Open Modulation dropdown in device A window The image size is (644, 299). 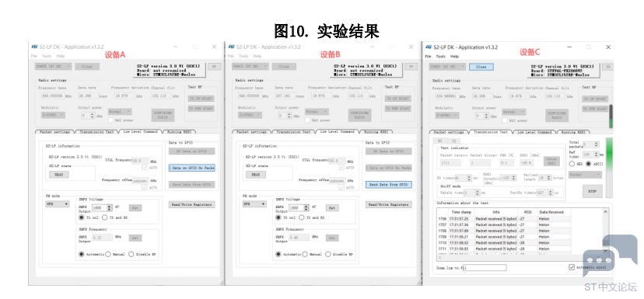pyautogui.click(x=54, y=115)
